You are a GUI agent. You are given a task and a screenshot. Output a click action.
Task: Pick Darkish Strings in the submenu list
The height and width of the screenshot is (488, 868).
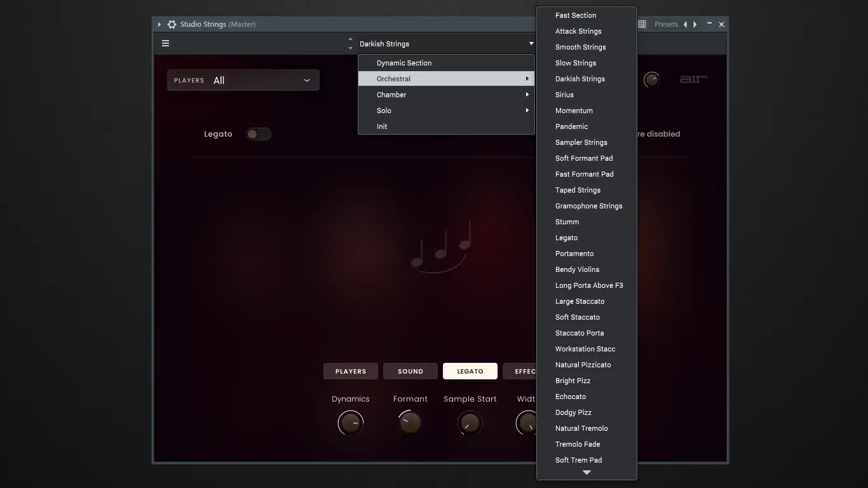coord(587,79)
